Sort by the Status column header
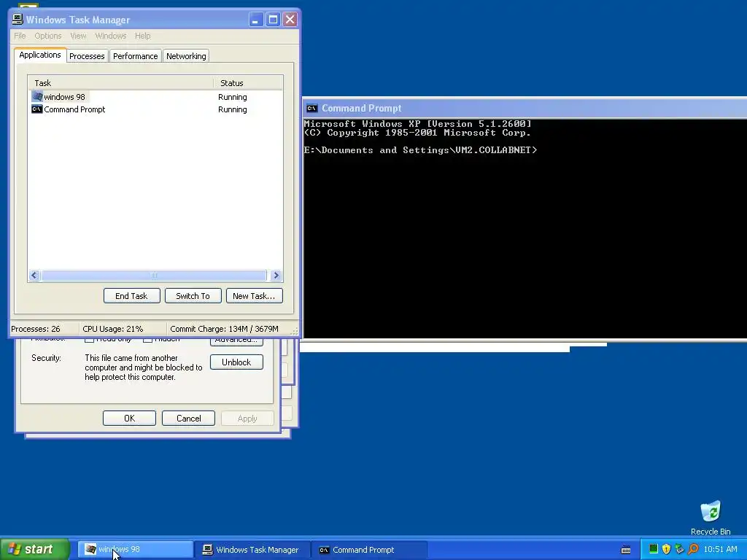This screenshot has width=747, height=560. (248, 83)
